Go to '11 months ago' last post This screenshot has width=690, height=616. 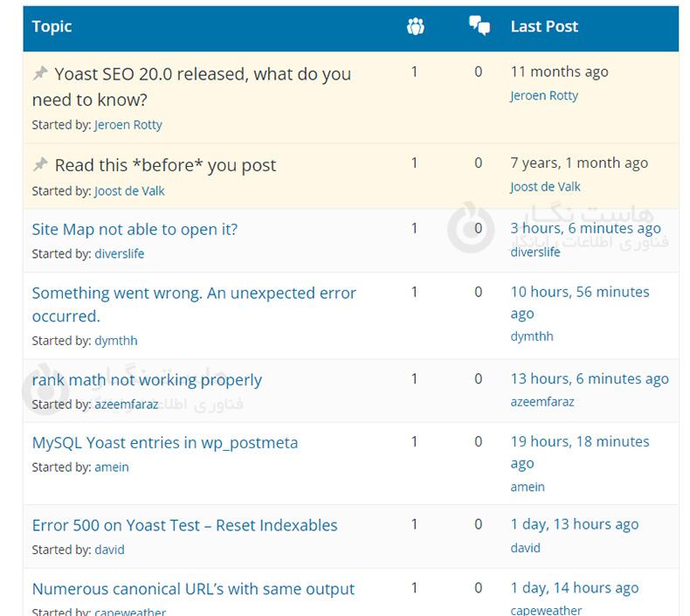point(559,73)
